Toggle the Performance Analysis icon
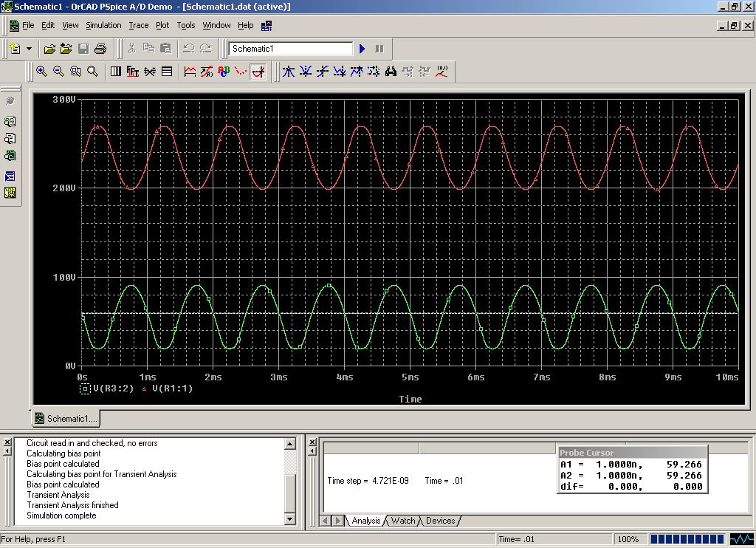The height and width of the screenshot is (548, 756). pyautogui.click(x=150, y=72)
